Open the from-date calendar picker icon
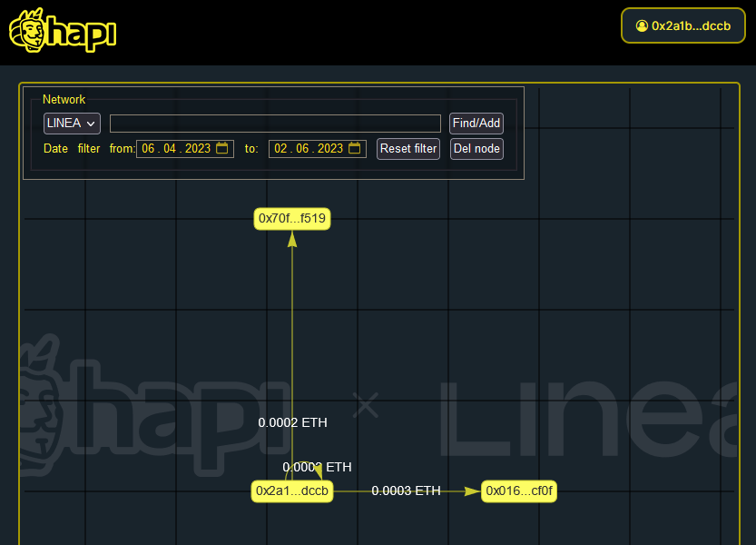 pyautogui.click(x=221, y=148)
